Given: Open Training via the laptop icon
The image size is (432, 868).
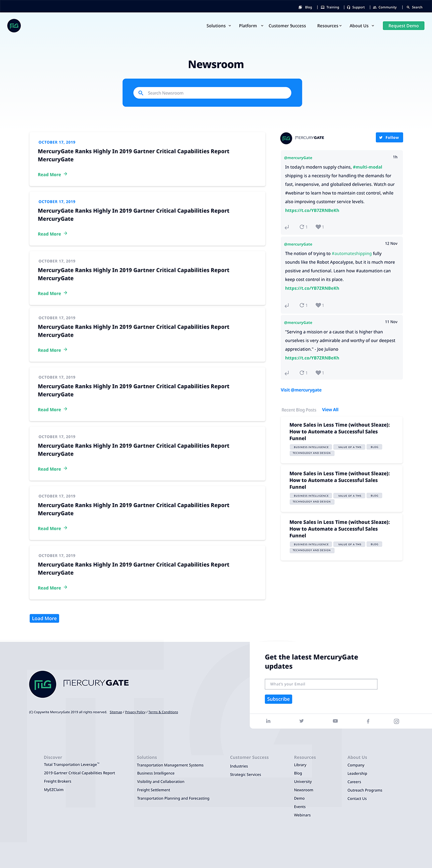Looking at the screenshot, I should tap(322, 7).
